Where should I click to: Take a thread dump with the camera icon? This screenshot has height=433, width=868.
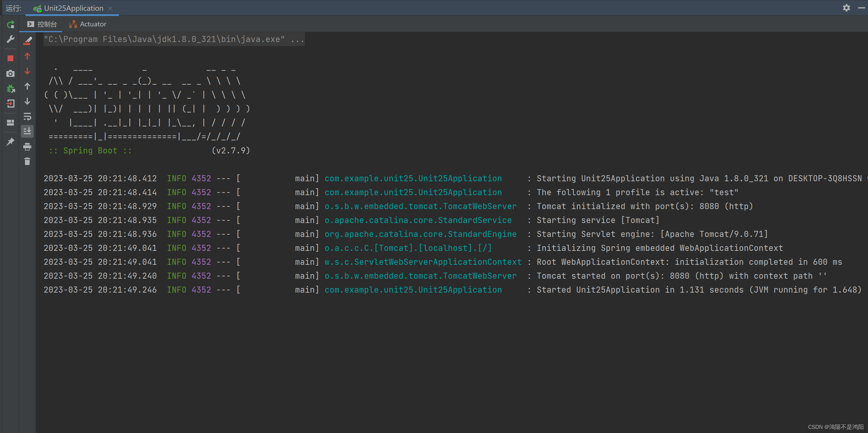pos(10,73)
